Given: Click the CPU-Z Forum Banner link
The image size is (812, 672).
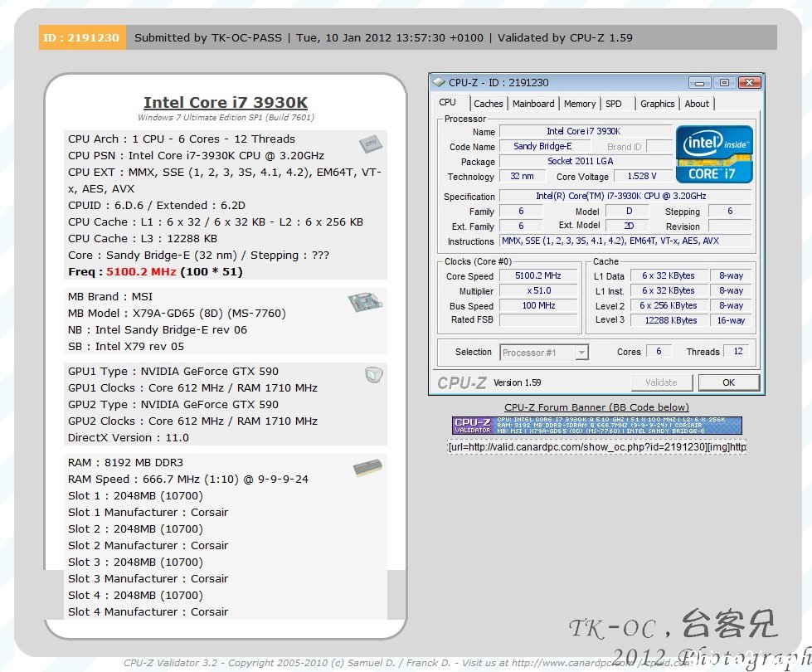Looking at the screenshot, I should 596,407.
